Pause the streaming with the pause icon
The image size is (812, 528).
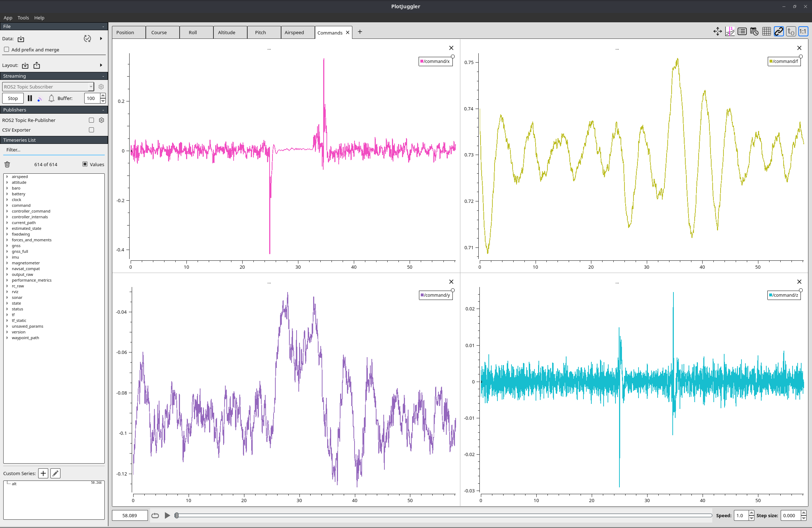tap(30, 98)
